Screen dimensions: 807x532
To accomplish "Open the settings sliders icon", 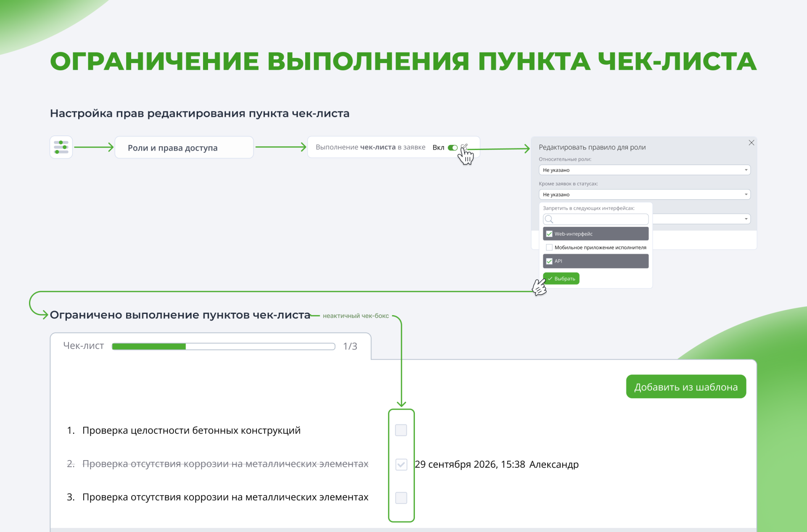I will [x=61, y=147].
